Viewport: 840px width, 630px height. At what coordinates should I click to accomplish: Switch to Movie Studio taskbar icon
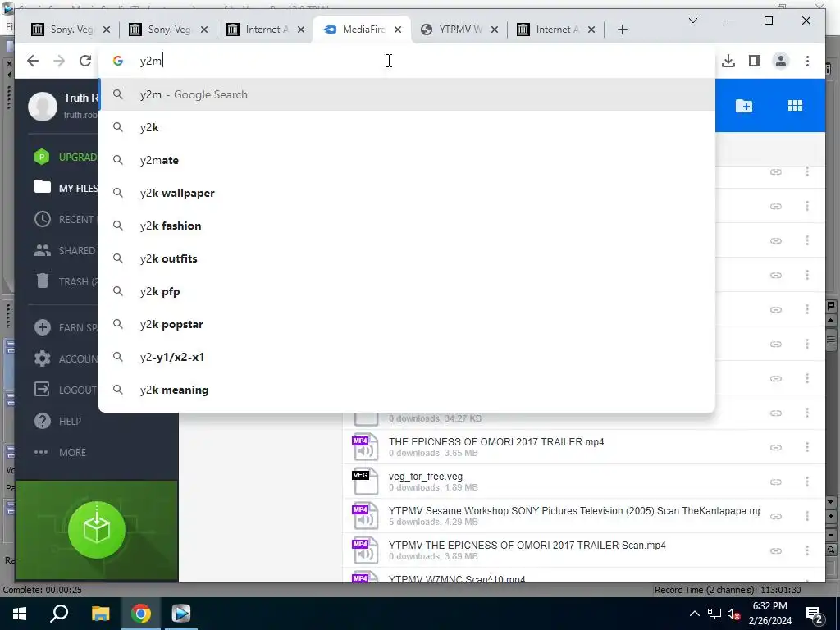tap(181, 614)
